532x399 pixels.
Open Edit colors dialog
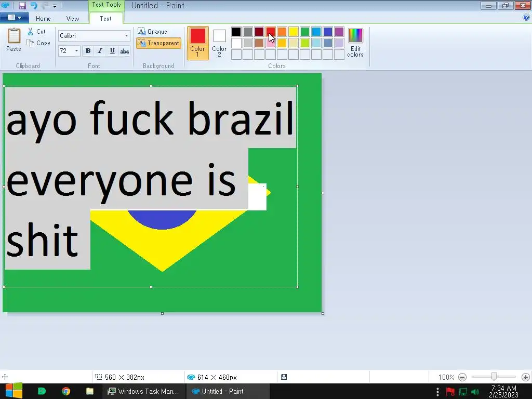click(355, 43)
